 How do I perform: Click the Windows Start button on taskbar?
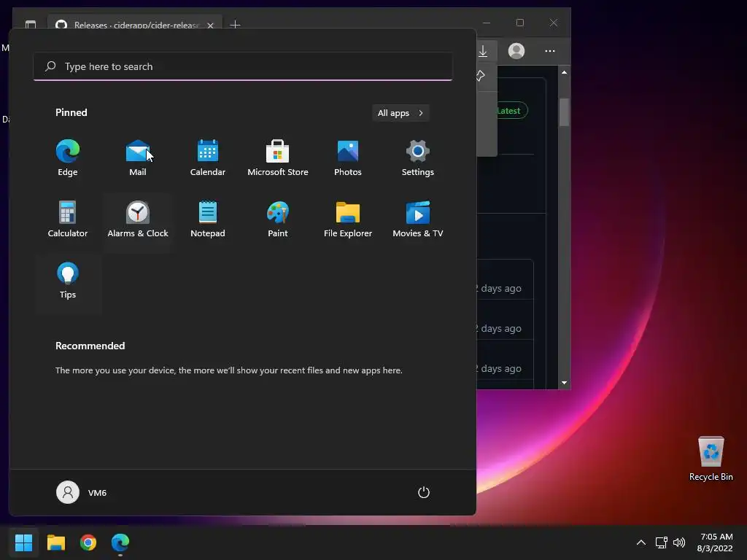23,542
